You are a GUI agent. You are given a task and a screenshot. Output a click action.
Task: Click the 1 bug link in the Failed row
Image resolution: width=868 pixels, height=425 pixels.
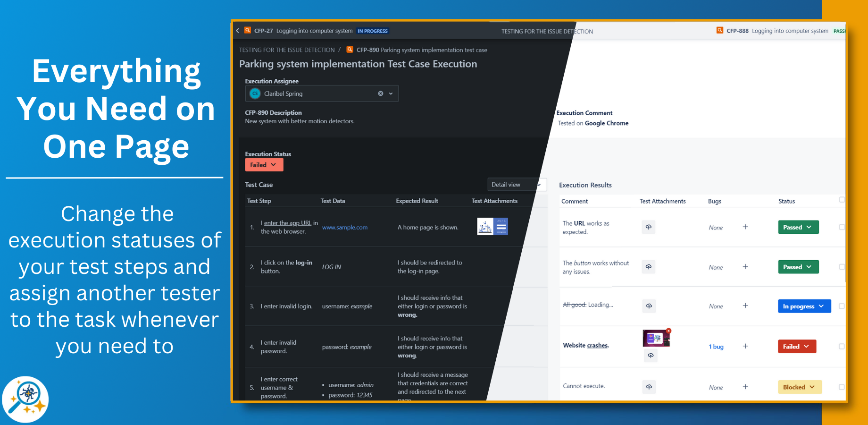716,346
